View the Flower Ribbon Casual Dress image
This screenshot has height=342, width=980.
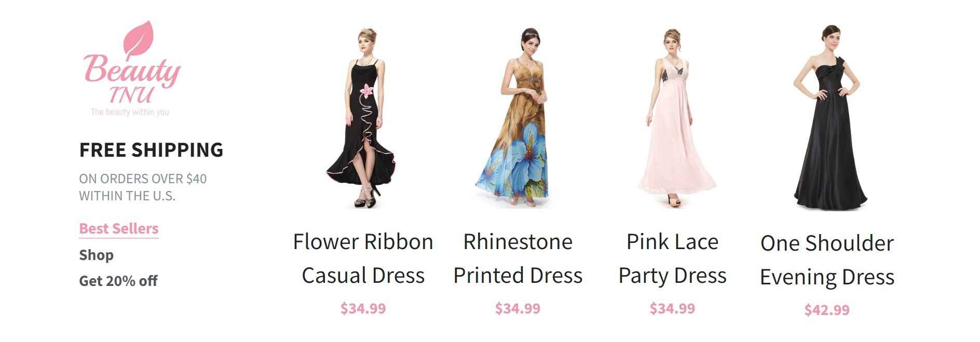tap(363, 118)
